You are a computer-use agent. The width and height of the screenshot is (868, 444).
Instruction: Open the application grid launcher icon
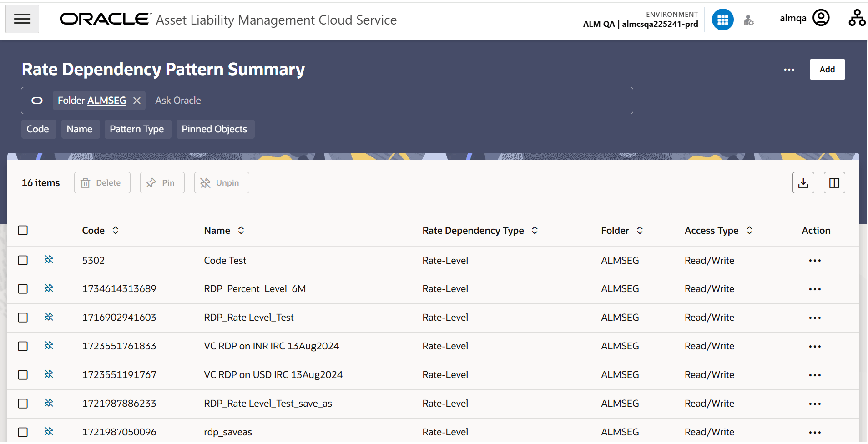722,20
